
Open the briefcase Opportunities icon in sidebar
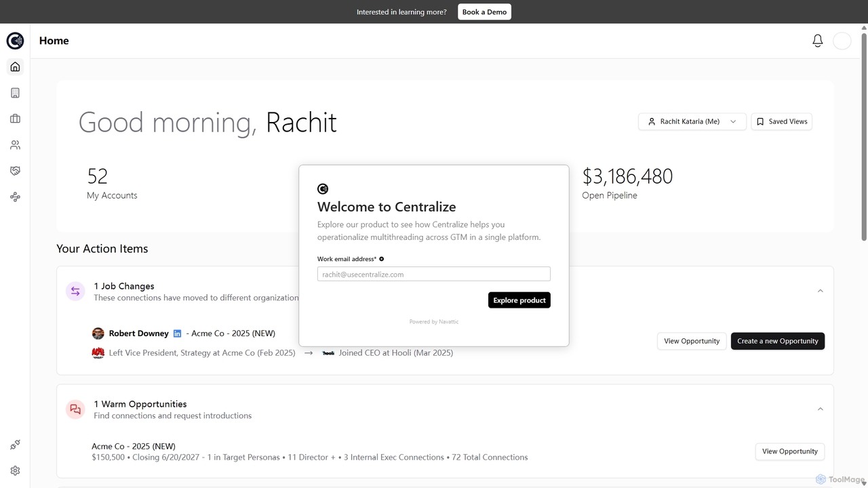[15, 119]
